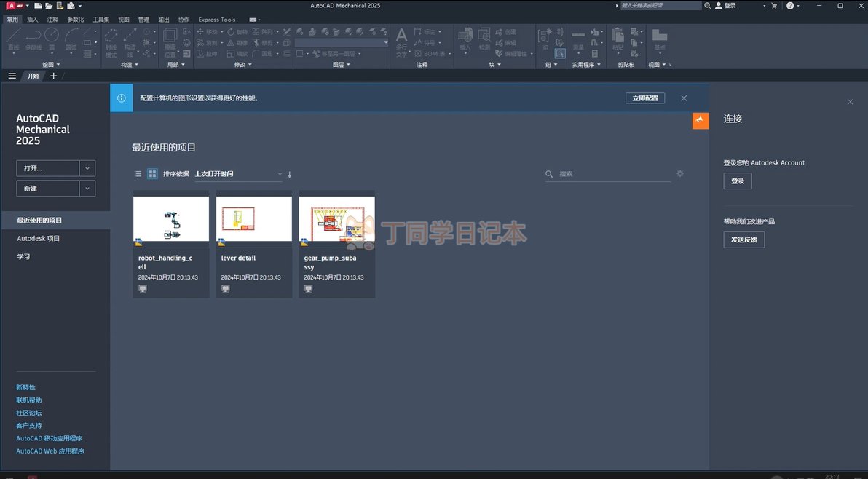The image size is (868, 479).
Task: Click the 登录 button in the 连接 panel
Action: pos(737,181)
